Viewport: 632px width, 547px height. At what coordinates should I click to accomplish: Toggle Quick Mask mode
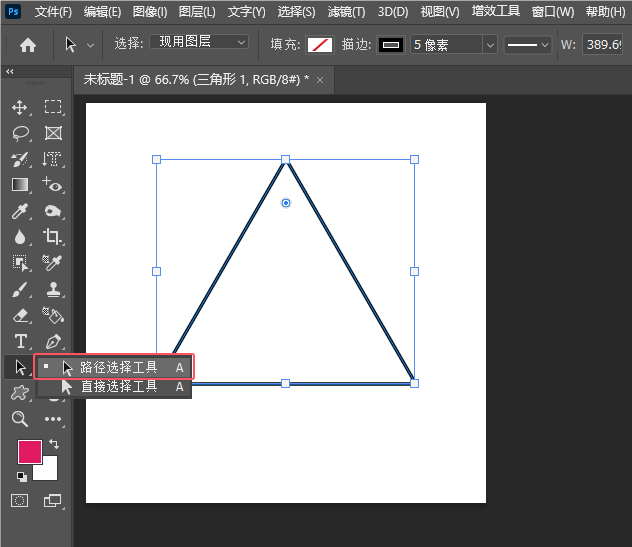tap(19, 500)
